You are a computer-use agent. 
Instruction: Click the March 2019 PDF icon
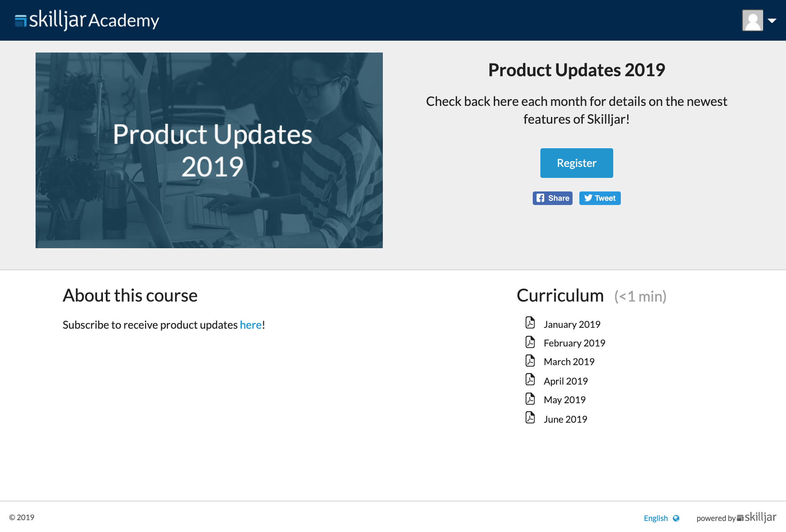(530, 360)
